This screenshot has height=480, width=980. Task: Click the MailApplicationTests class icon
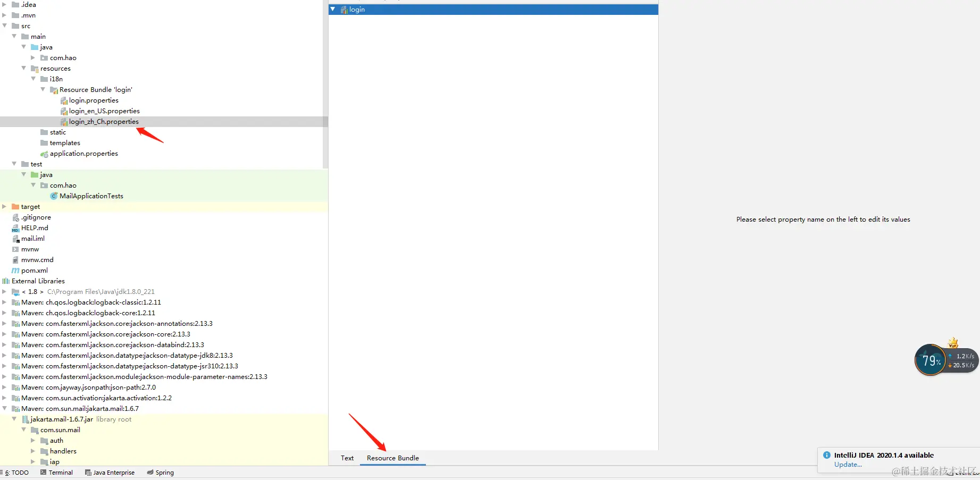[x=54, y=196]
